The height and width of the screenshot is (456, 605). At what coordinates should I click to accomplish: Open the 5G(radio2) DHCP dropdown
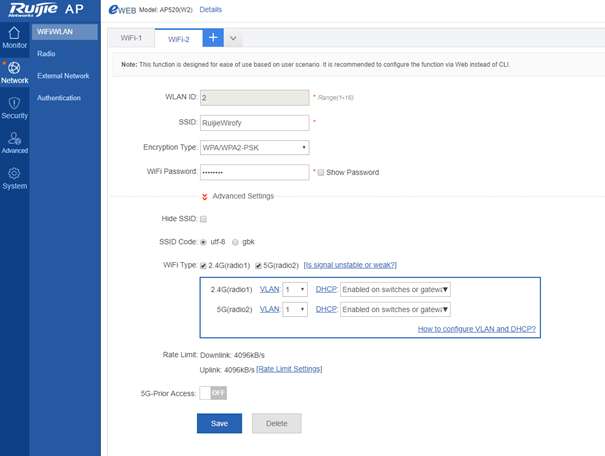[x=395, y=310]
